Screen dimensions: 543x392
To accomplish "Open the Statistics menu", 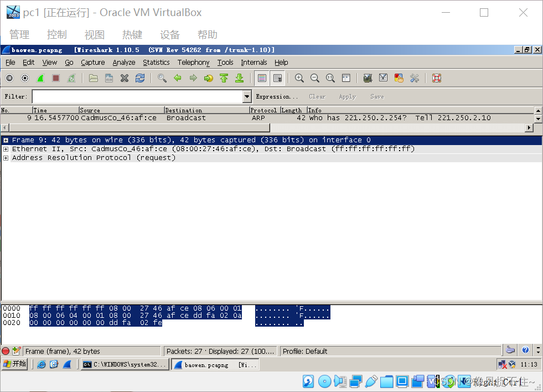I will pyautogui.click(x=156, y=63).
